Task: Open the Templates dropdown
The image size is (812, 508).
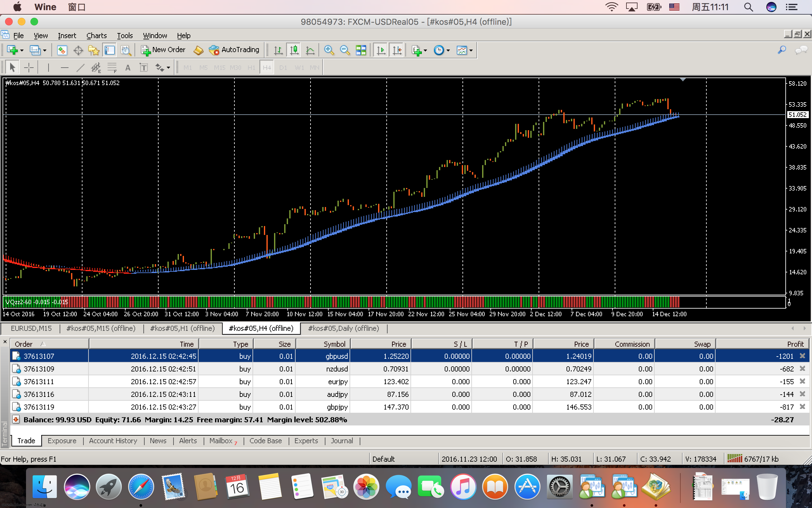Action: pyautogui.click(x=464, y=50)
